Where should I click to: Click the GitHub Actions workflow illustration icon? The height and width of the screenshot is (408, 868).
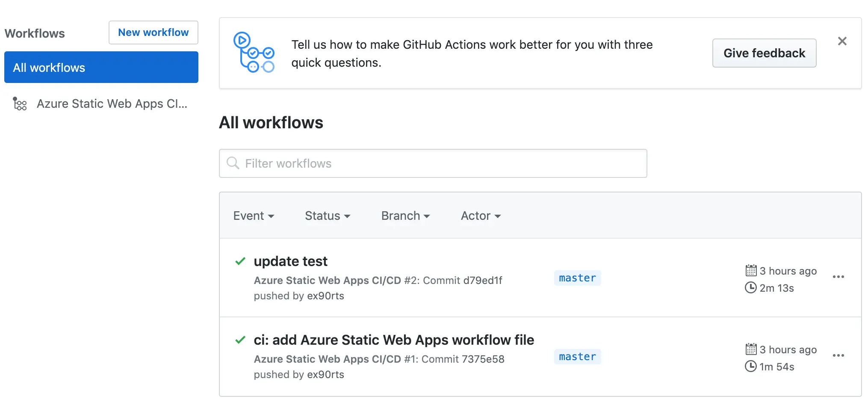[254, 53]
